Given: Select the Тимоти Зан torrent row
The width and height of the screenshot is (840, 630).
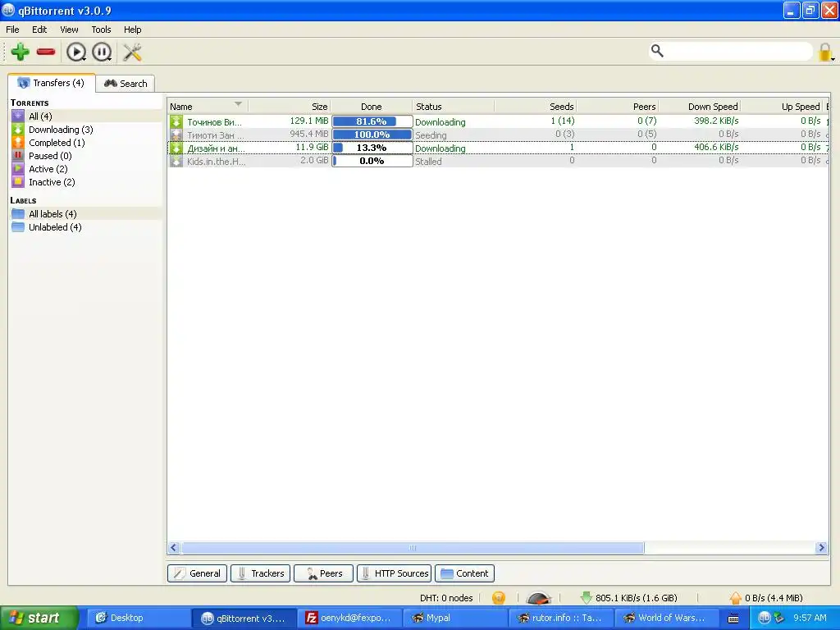Looking at the screenshot, I should click(x=498, y=135).
